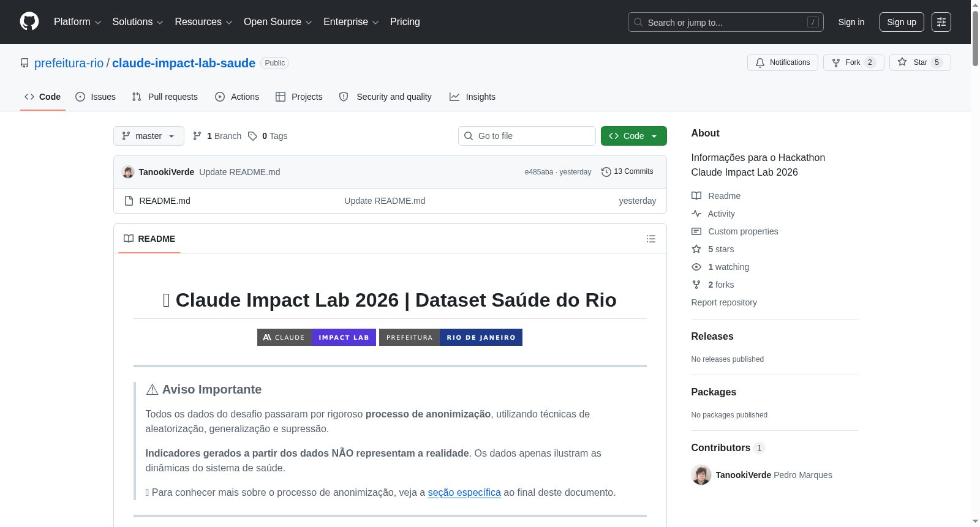Viewport: 980px width, 527px height.
Task: Open the GitHub homepage logo
Action: coord(29,21)
